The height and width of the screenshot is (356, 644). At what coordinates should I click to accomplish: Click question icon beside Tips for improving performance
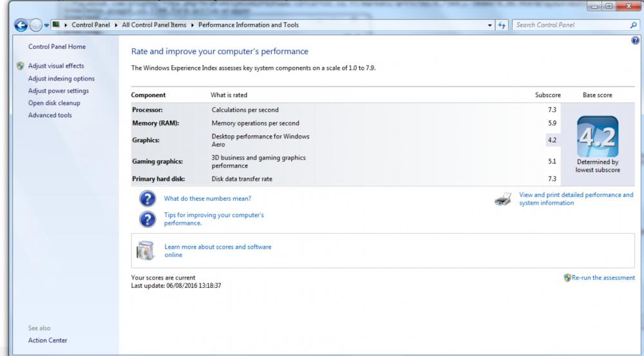[147, 220]
